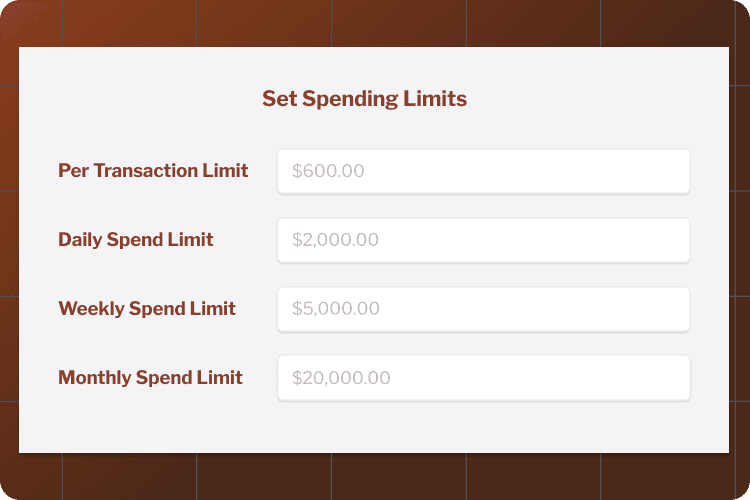Click the "Weekly Spend Limit" label
Viewport: 750px width, 500px height.
147,309
